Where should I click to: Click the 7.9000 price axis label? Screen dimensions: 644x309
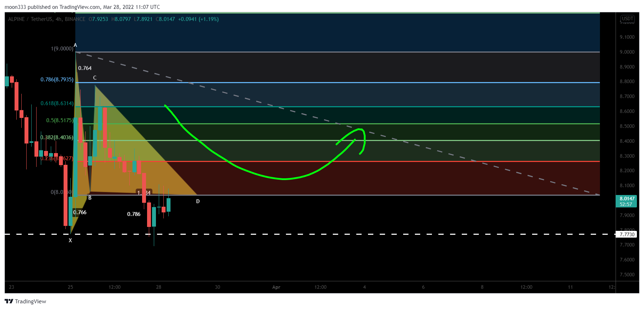click(x=627, y=215)
